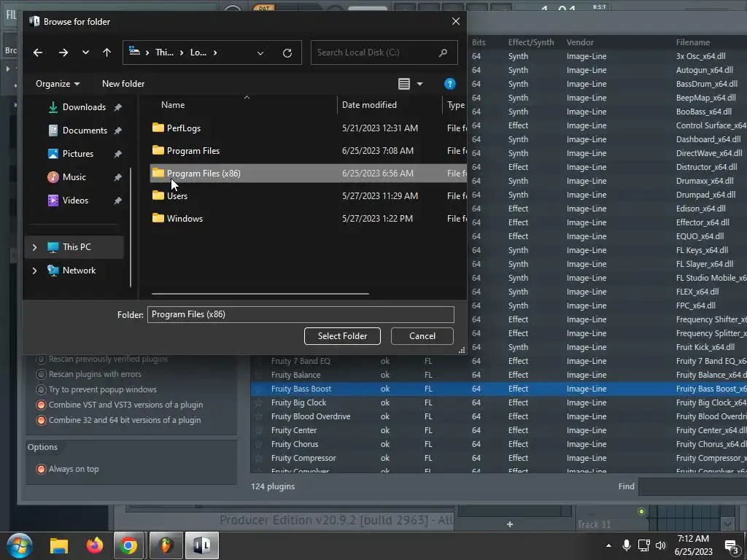This screenshot has width=747, height=560.
Task: Confirm with Select Folder button
Action: coord(342,336)
